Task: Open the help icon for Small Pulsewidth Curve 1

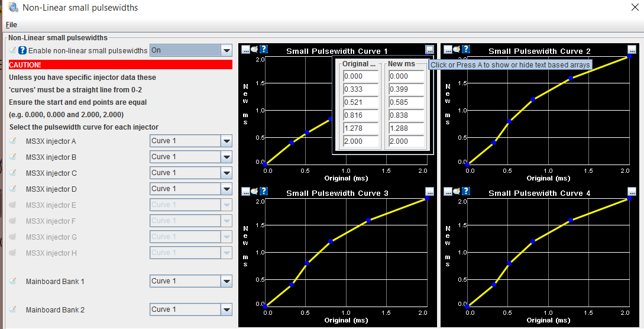Action: [x=264, y=49]
